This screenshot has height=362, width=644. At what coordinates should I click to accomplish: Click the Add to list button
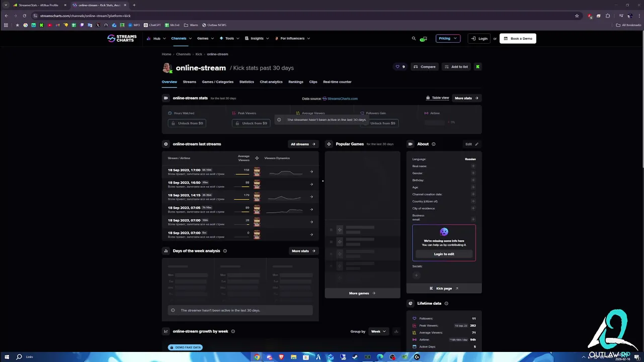click(456, 67)
